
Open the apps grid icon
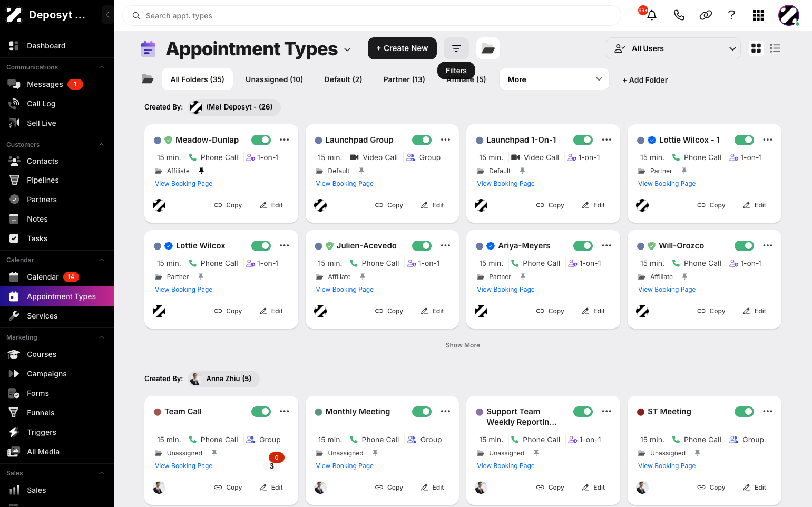tap(758, 15)
